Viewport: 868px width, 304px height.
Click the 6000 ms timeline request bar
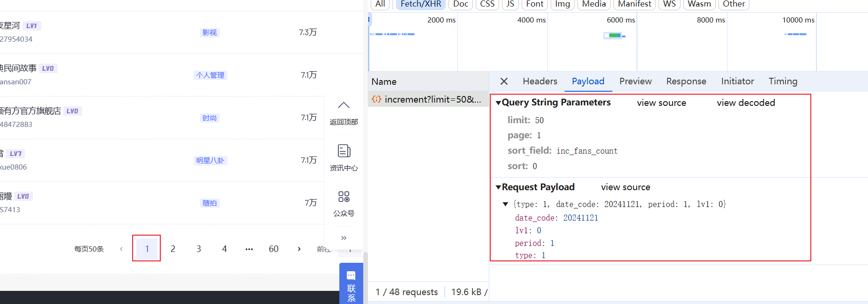point(614,35)
